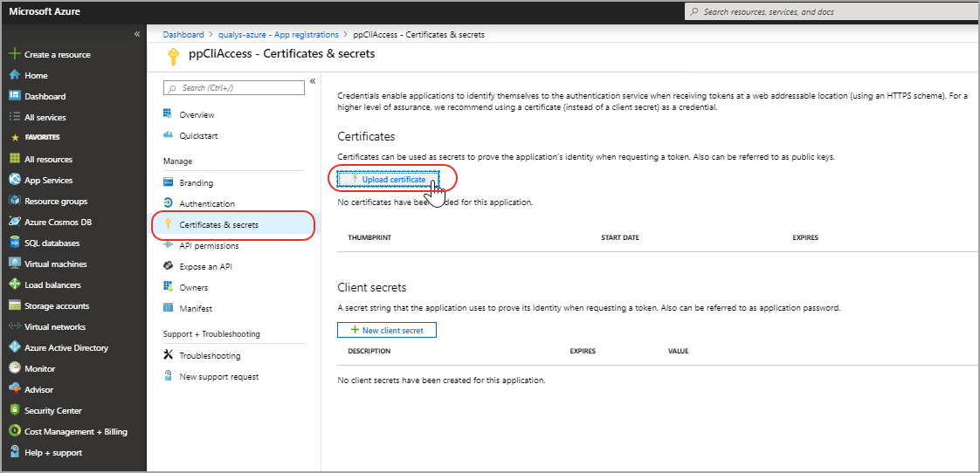Focus the global Search resources field
Image resolution: width=980 pixels, height=473 pixels.
coord(832,11)
